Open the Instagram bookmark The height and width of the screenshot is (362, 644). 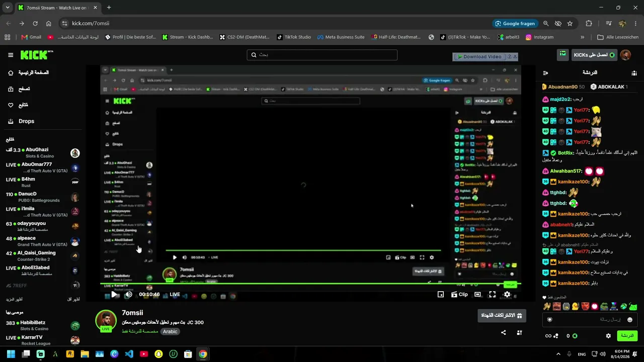pyautogui.click(x=540, y=37)
